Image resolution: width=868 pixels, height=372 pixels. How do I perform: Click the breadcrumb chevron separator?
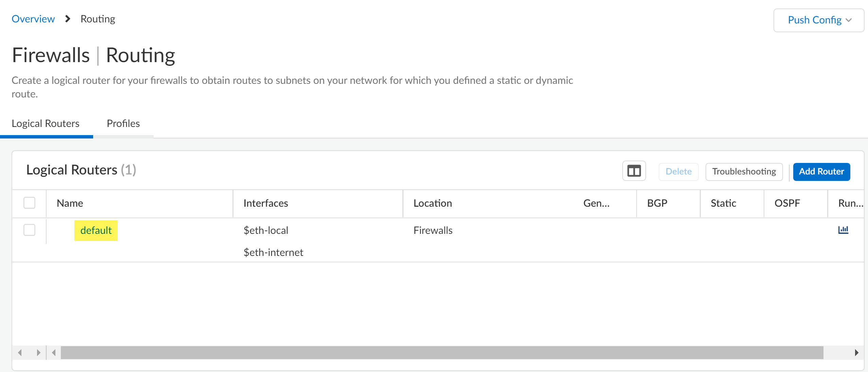pyautogui.click(x=68, y=19)
